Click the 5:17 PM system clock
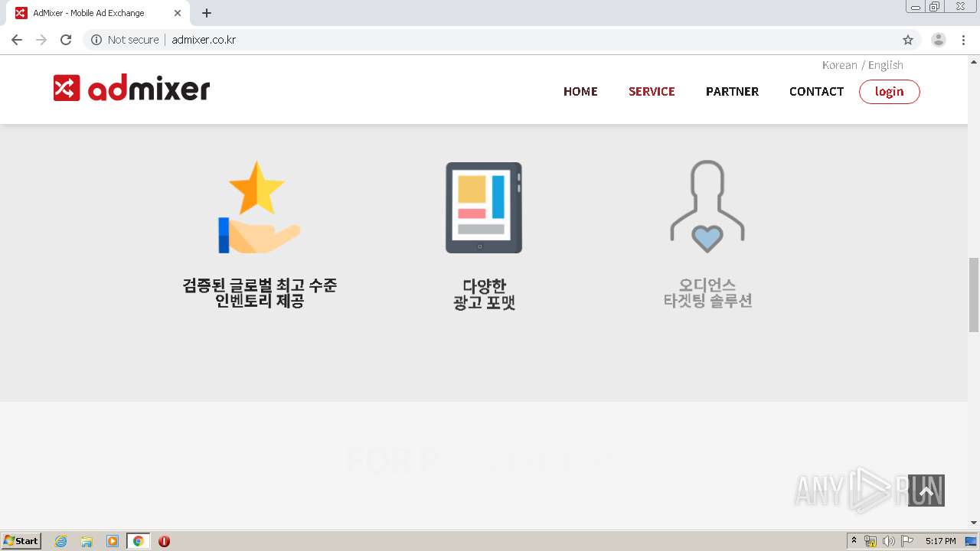The height and width of the screenshot is (551, 980). 940,541
